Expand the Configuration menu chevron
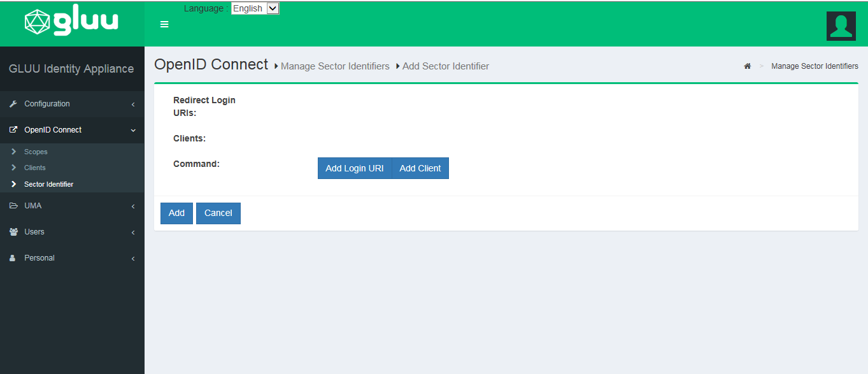Viewport: 868px width, 374px height. [133, 104]
